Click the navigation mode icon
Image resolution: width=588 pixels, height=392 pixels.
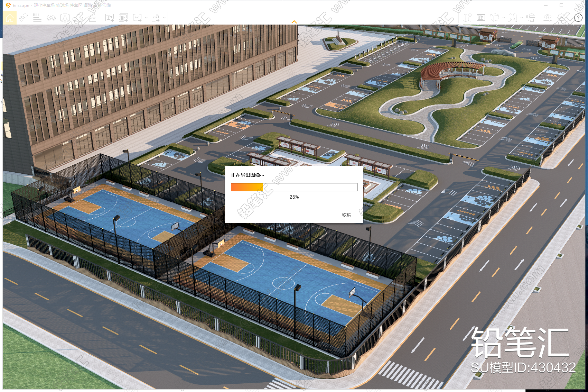coord(513,18)
